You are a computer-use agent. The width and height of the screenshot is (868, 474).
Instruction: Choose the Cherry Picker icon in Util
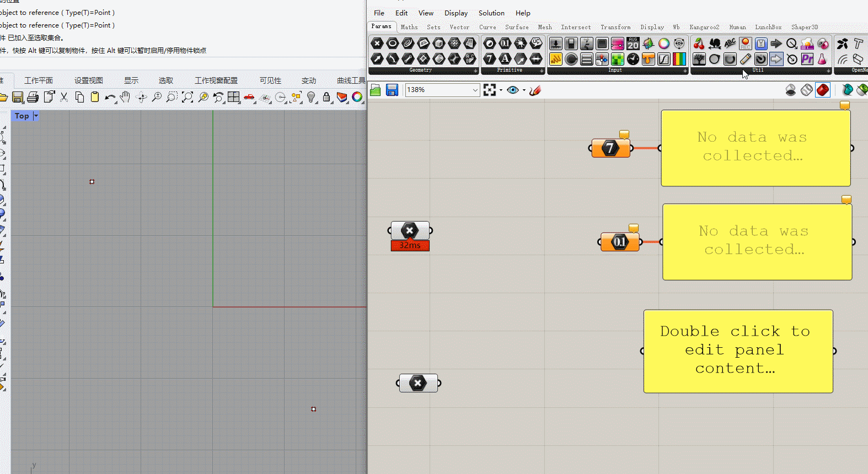tap(699, 44)
